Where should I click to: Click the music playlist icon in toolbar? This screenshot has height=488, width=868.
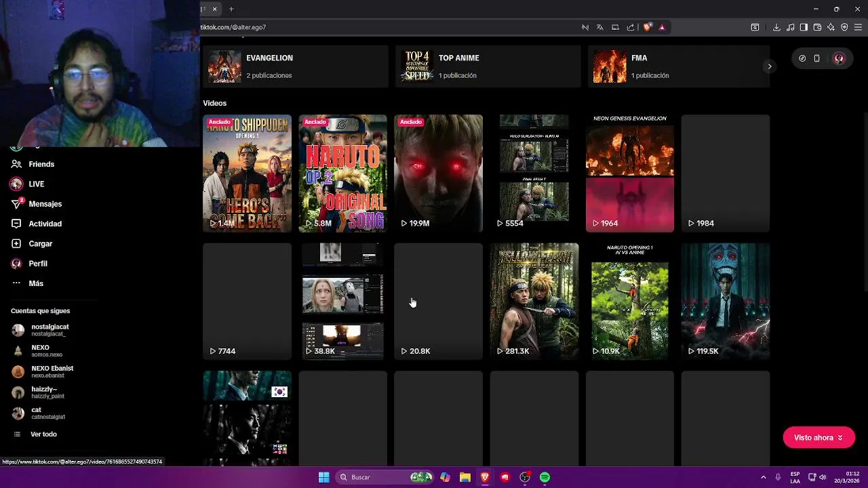(790, 27)
